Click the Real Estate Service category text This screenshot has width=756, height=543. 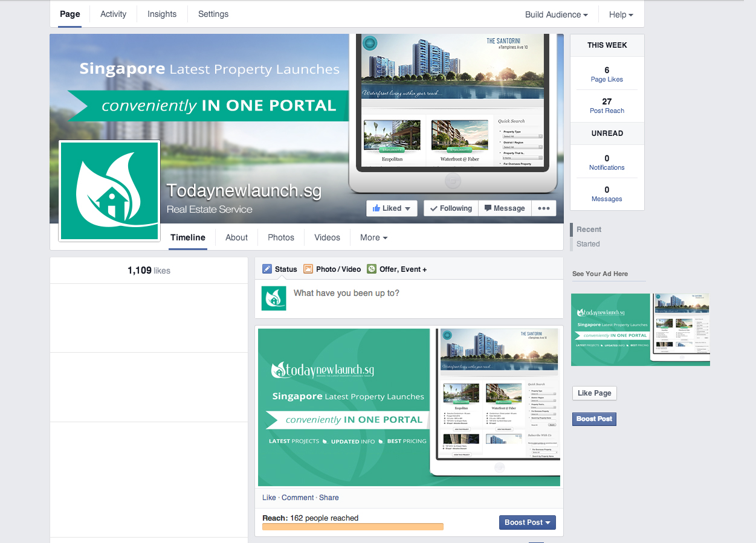click(x=210, y=210)
